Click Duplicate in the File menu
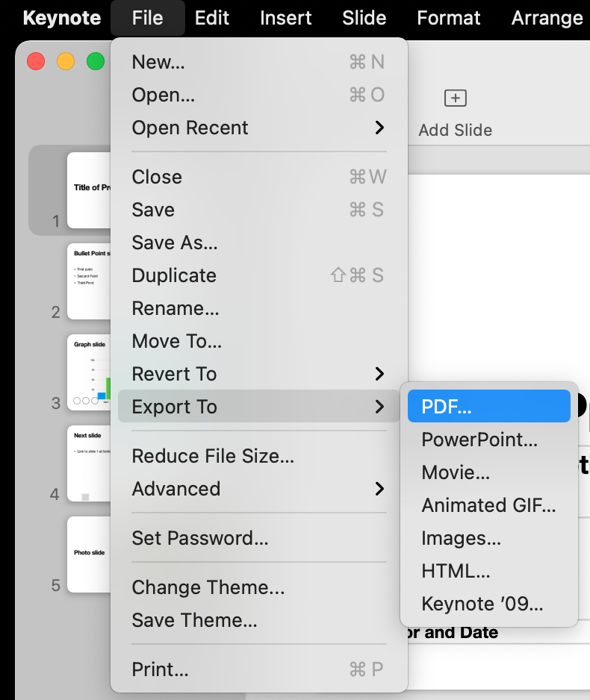The height and width of the screenshot is (700, 590). click(174, 275)
